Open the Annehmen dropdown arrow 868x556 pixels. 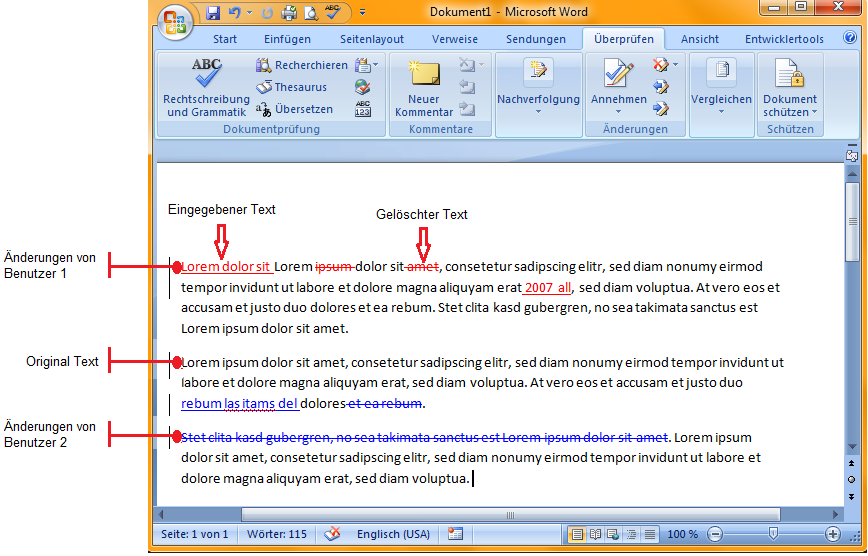(x=619, y=111)
